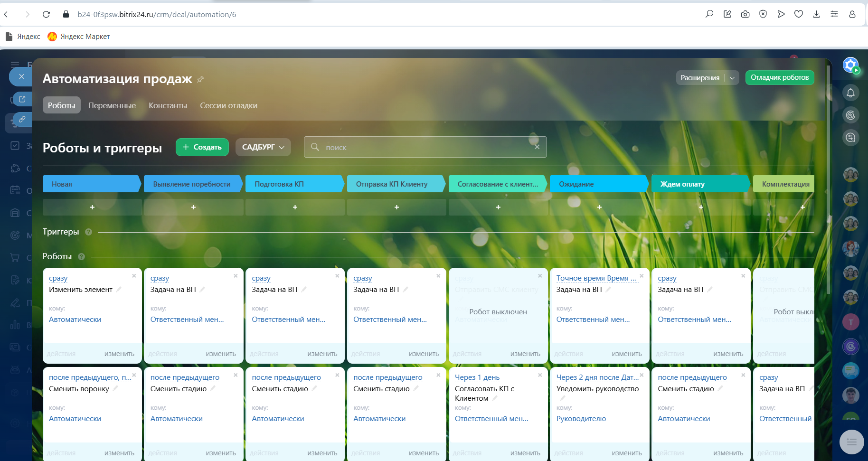Screen dimensions: 868x461
Task: Open the САДБУРГ funnel dropdown
Action: 263,147
